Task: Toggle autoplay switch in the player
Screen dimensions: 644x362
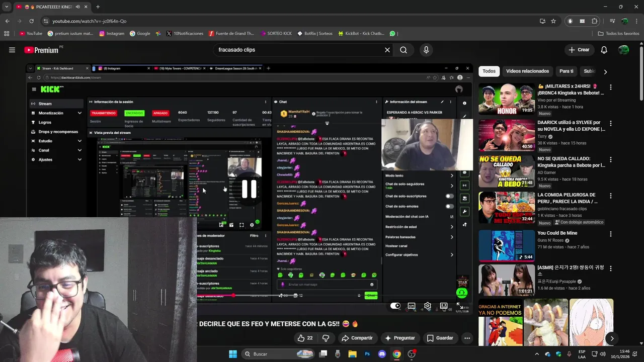Action: coord(395,306)
